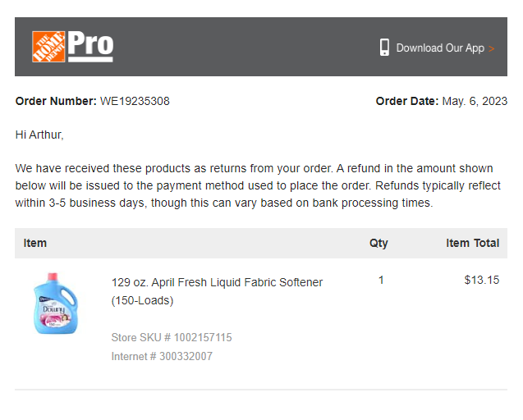Click the quantity value 1
This screenshot has width=523, height=420.
tap(381, 280)
